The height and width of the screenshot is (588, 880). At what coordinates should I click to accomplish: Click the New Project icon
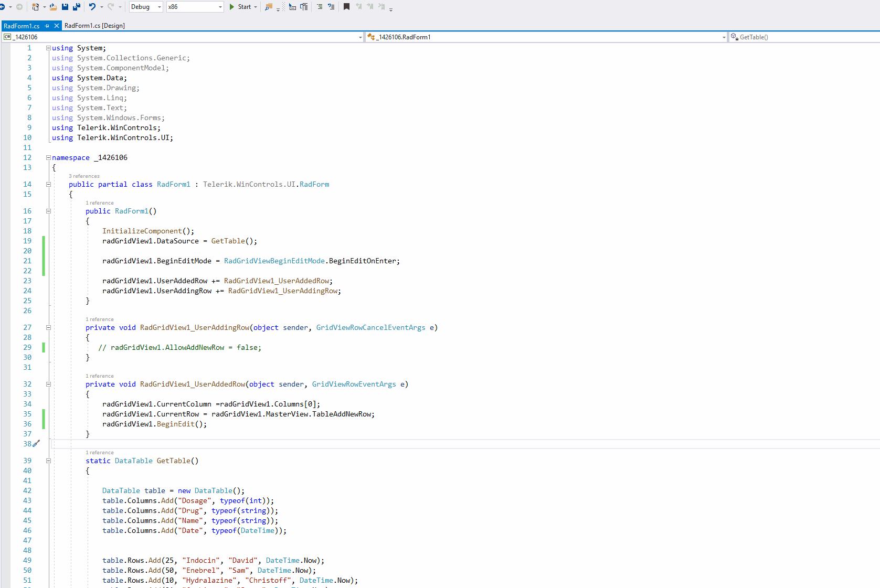click(x=35, y=7)
